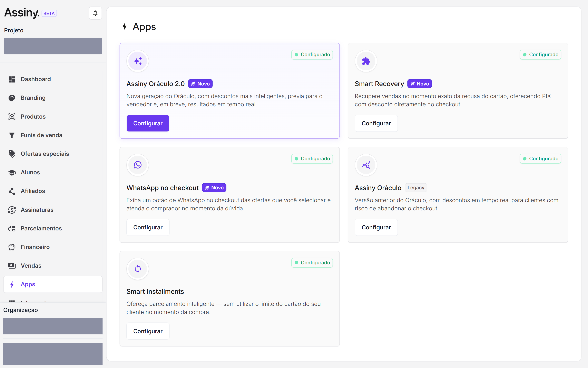Image resolution: width=588 pixels, height=368 pixels.
Task: Open the Afiliados page
Action: pos(53,191)
